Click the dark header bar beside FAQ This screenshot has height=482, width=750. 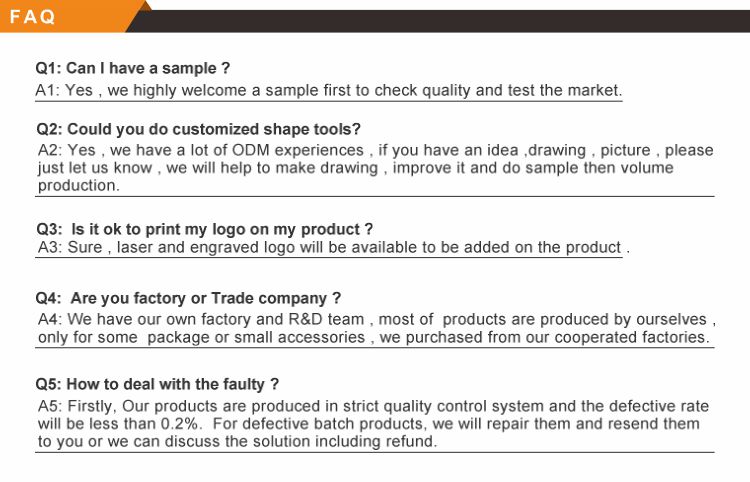coord(450,20)
